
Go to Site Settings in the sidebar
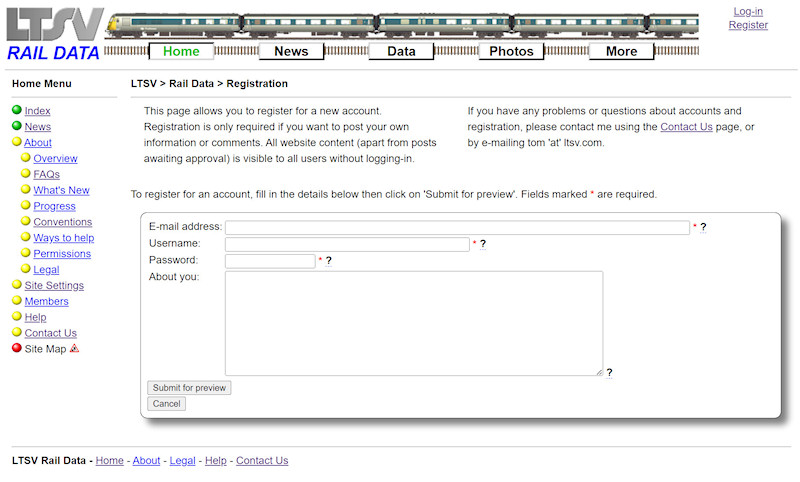click(x=54, y=285)
